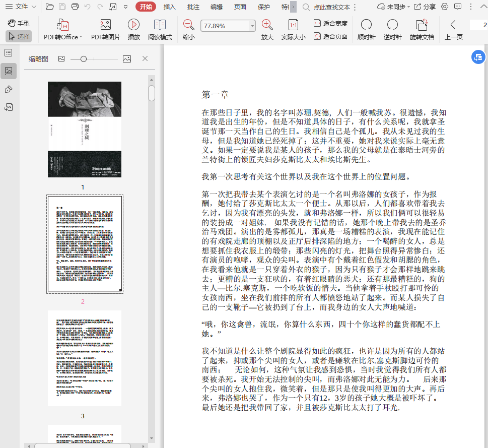Switch to the 开始 tab
Image resolution: width=488 pixels, height=448 pixels.
[x=146, y=7]
